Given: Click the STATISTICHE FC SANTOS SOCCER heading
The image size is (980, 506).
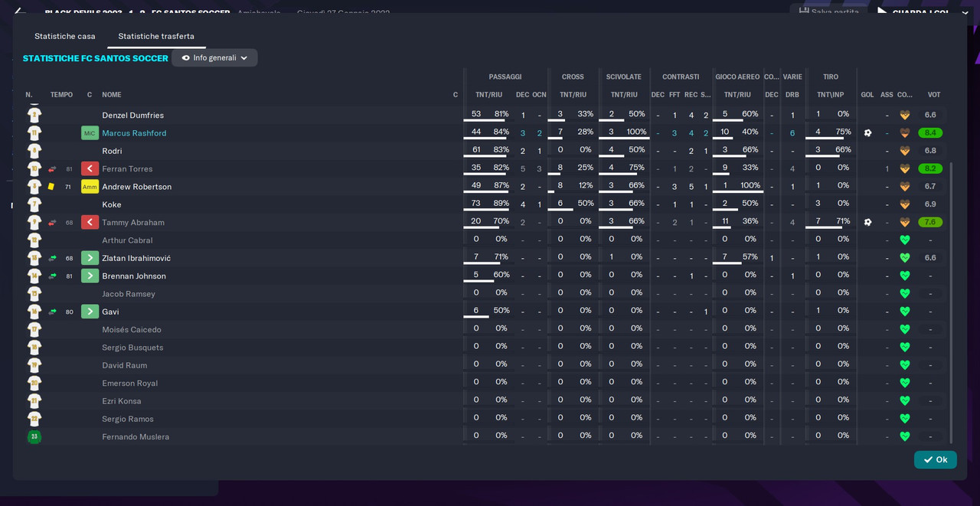Looking at the screenshot, I should pos(96,58).
